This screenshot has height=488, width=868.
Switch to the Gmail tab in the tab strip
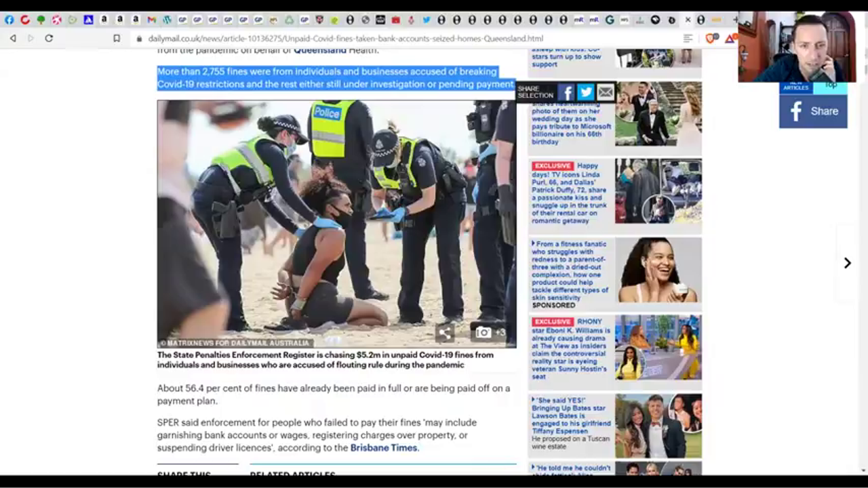(x=151, y=20)
